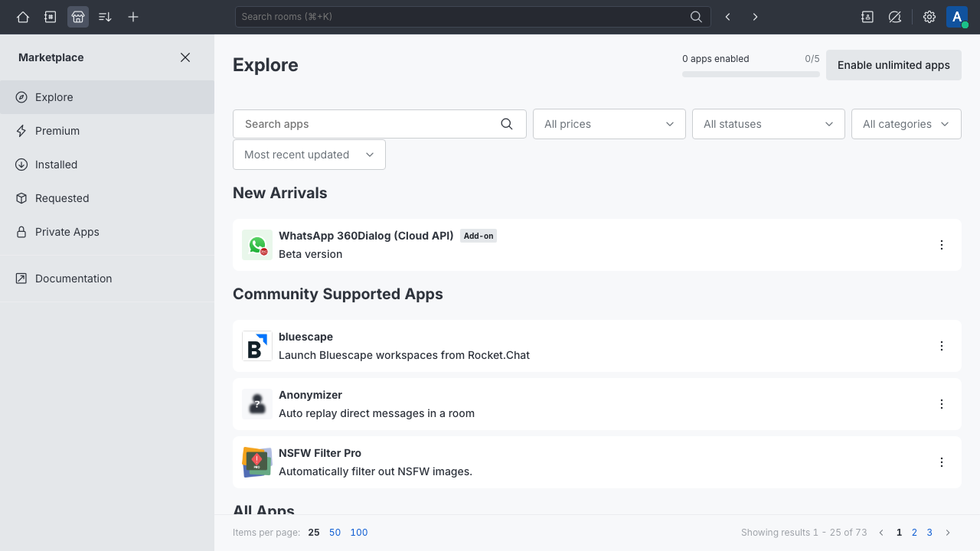980x551 pixels.
Task: Click the previous page chevron in pagination
Action: coord(881,533)
